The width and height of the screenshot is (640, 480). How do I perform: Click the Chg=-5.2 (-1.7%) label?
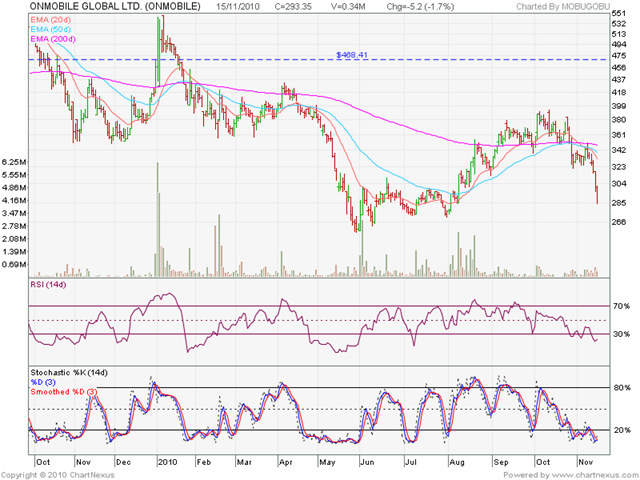tap(420, 7)
